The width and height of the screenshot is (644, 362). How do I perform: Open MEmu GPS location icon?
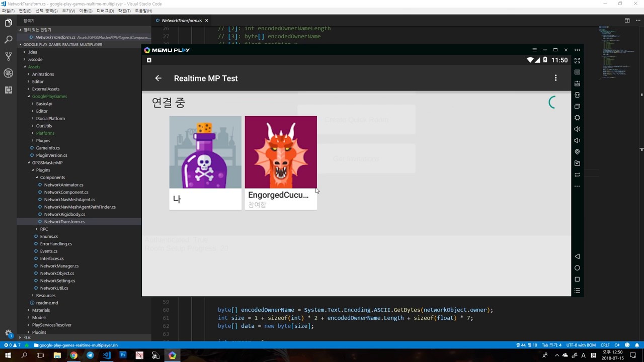click(577, 152)
